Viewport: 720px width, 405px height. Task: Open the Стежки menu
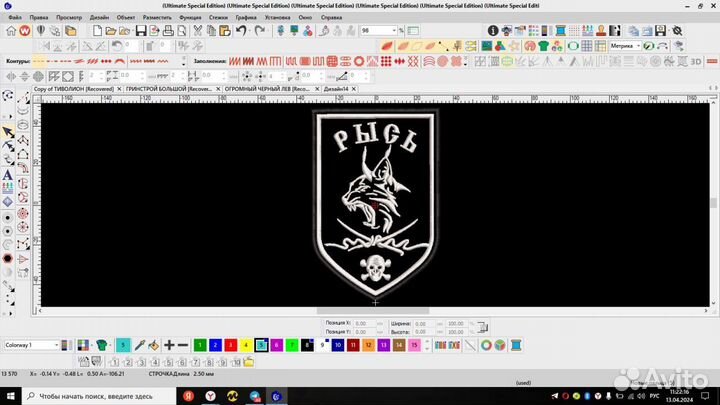(x=219, y=17)
